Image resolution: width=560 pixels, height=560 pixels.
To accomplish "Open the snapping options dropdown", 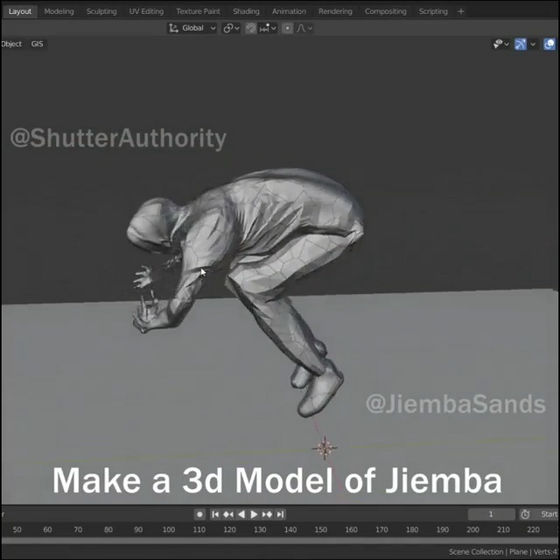I will tap(268, 28).
